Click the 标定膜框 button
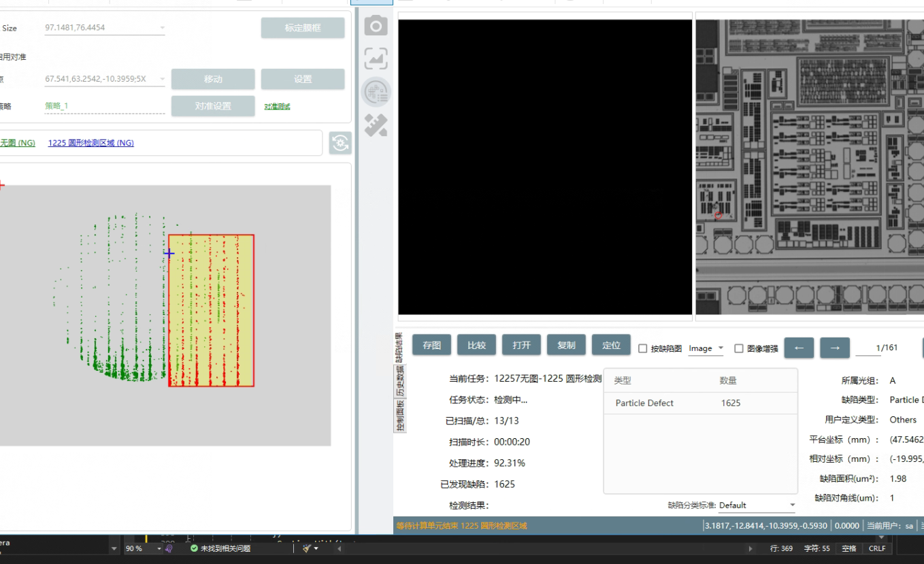 (303, 28)
